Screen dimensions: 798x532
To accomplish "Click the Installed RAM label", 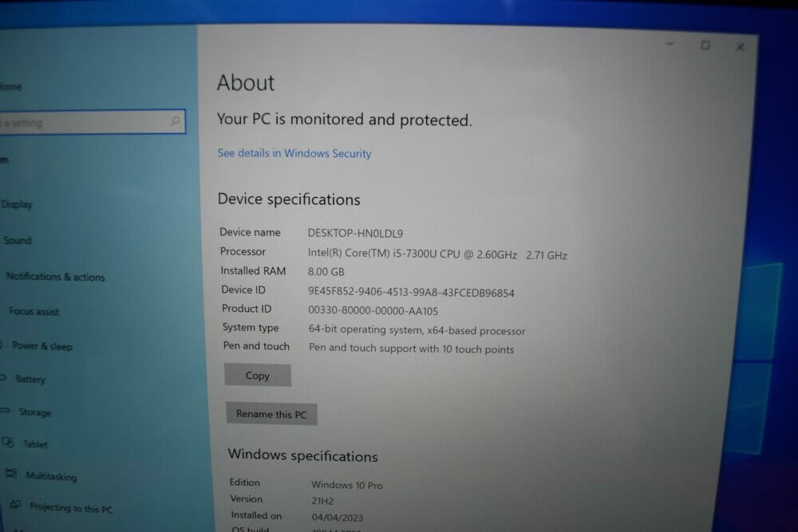I will coord(253,270).
